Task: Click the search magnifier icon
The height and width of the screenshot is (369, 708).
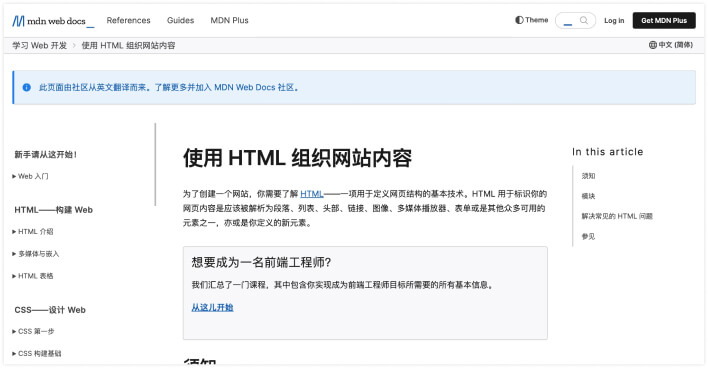Action: 584,20
